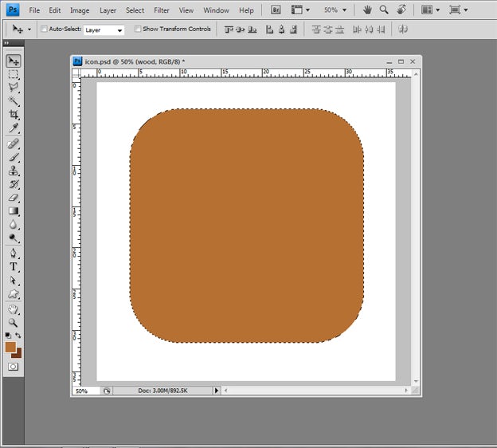Open the Auto-Select Layer dropdown
Image resolution: width=497 pixels, height=448 pixels.
(104, 30)
